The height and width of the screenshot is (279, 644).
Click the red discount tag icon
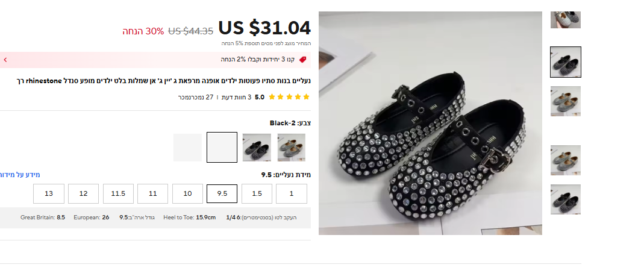(302, 60)
